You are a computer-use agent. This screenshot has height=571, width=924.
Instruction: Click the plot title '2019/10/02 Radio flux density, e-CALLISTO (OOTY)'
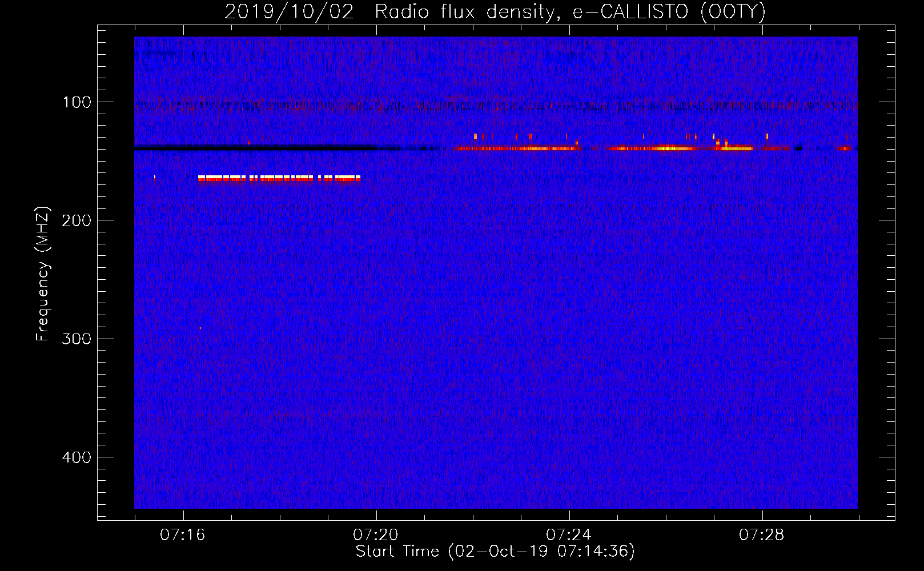[495, 11]
